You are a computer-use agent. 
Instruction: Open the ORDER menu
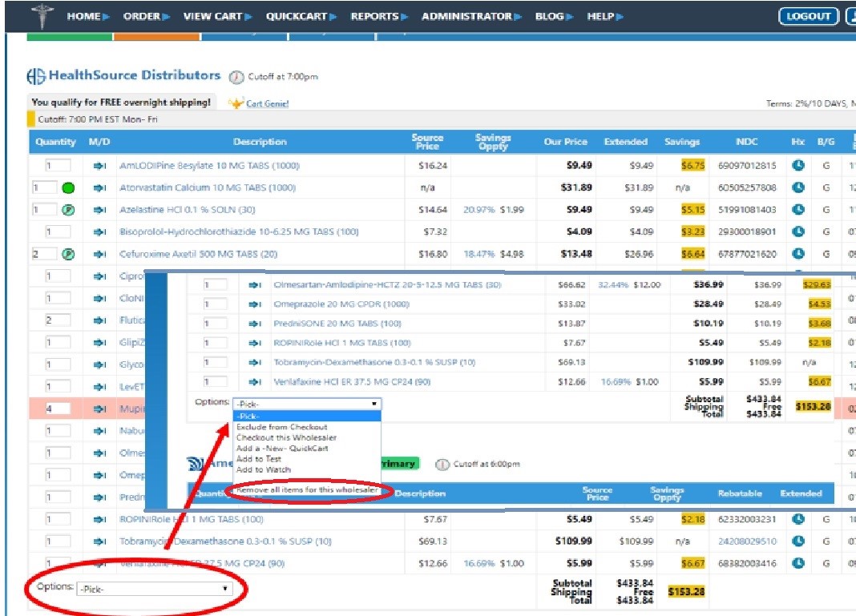pos(147,16)
